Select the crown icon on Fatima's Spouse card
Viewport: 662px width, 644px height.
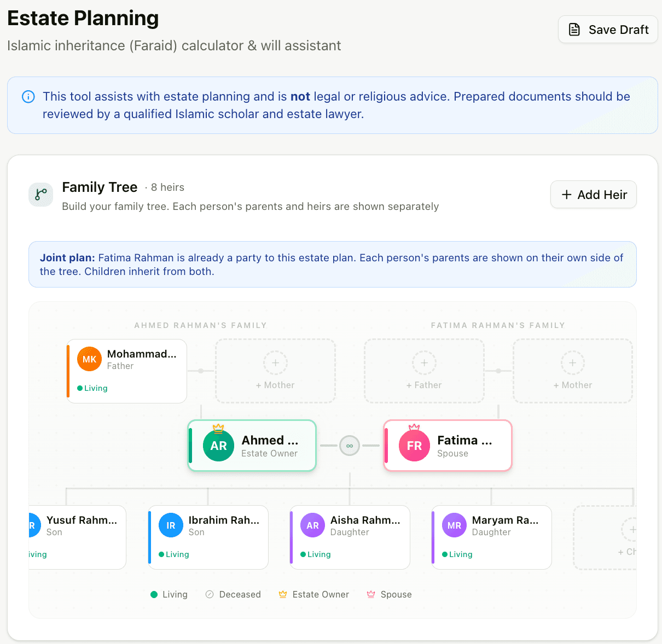point(414,429)
